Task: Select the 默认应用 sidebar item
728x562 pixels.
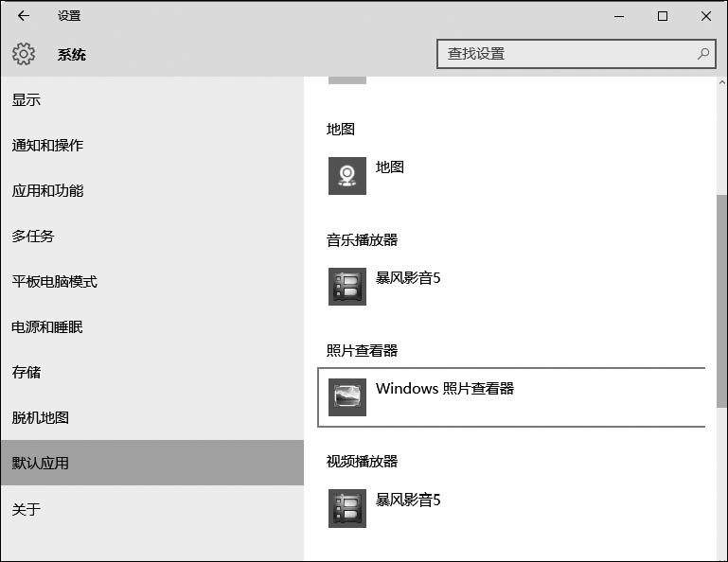Action: [152, 463]
